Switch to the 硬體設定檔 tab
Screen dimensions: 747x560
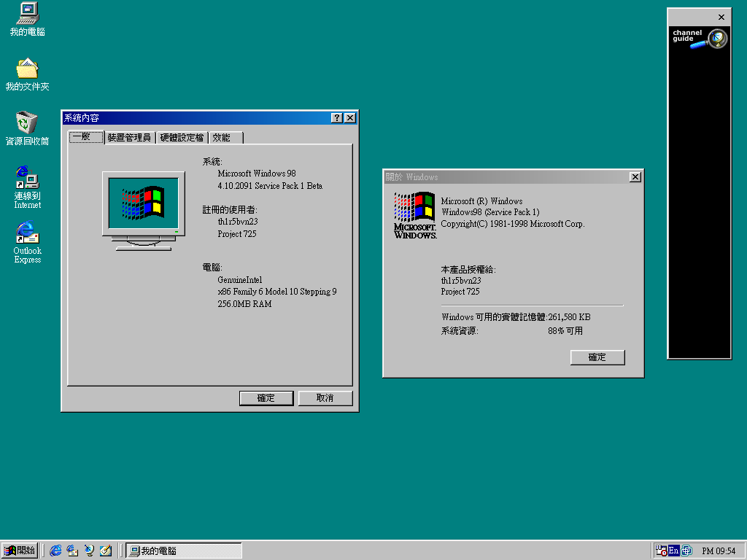(182, 138)
